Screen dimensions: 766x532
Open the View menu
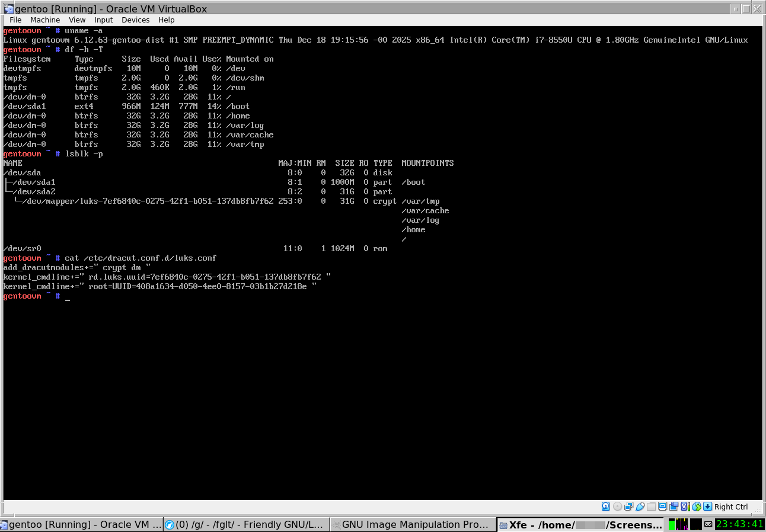pos(77,20)
